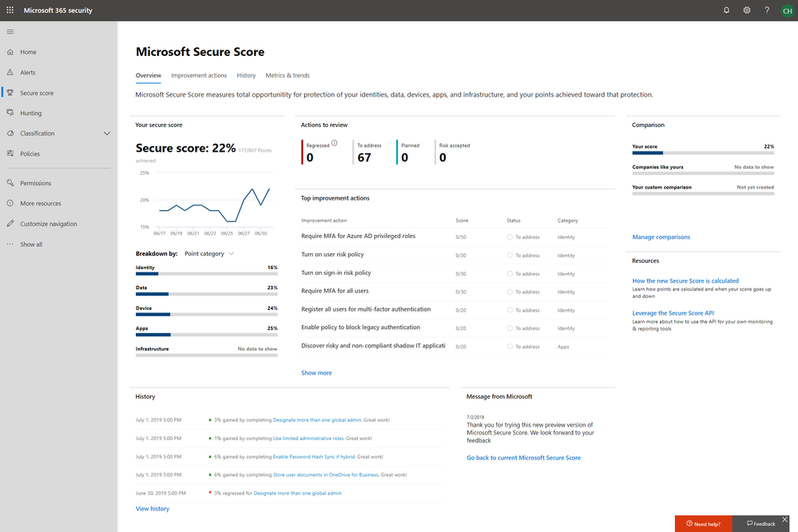Open the CH account avatar

tap(788, 10)
